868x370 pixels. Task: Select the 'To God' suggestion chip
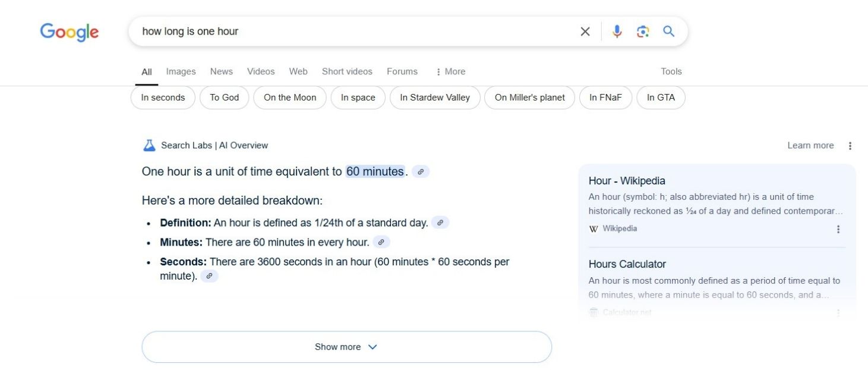click(x=224, y=98)
